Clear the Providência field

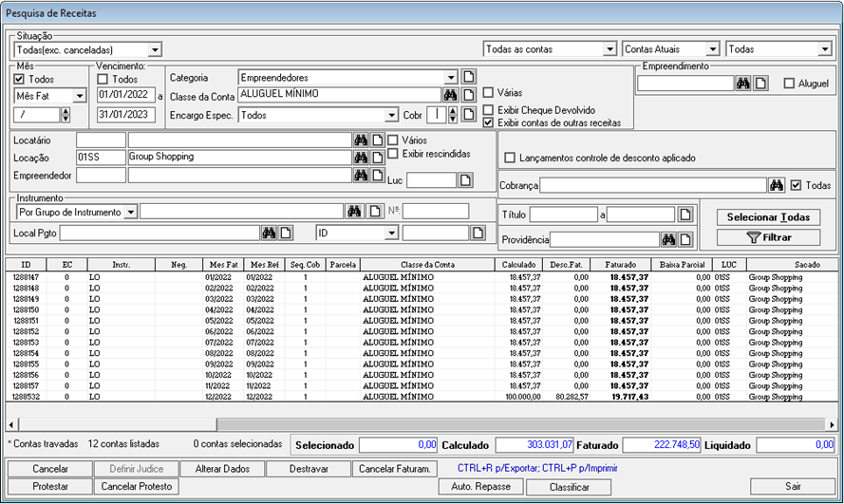click(685, 239)
